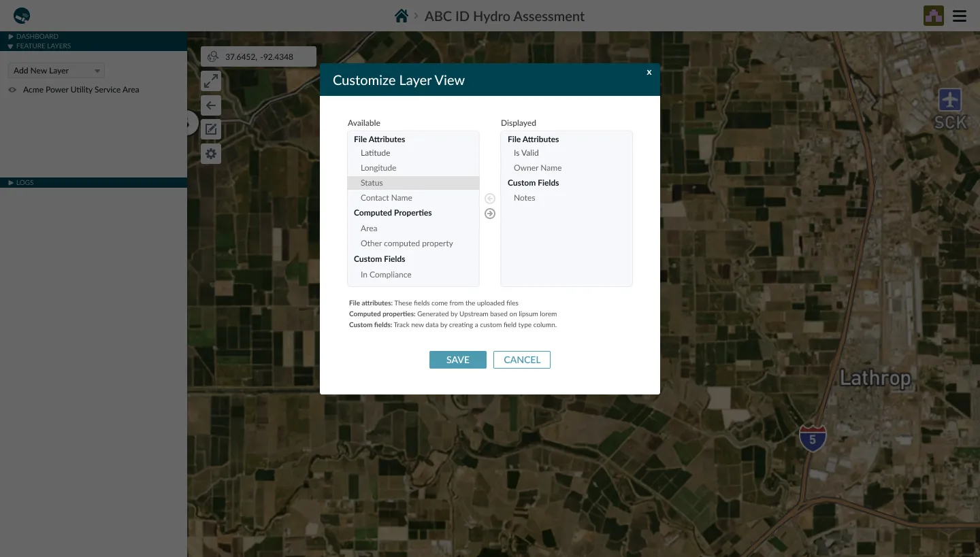The width and height of the screenshot is (980, 557).
Task: Close the Customize Layer View dialog
Action: 649,72
